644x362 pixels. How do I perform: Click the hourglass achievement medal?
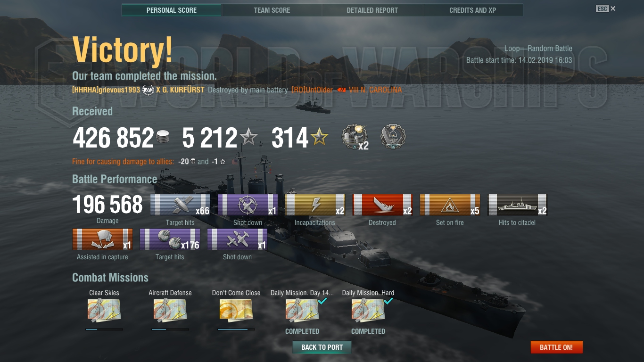(x=393, y=137)
